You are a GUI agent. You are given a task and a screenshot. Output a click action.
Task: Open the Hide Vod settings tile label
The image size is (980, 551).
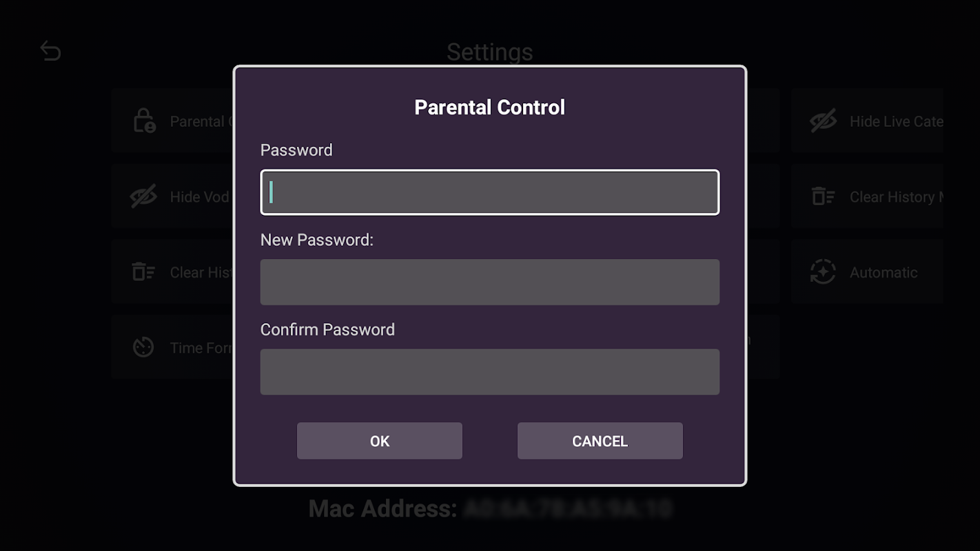pyautogui.click(x=200, y=197)
